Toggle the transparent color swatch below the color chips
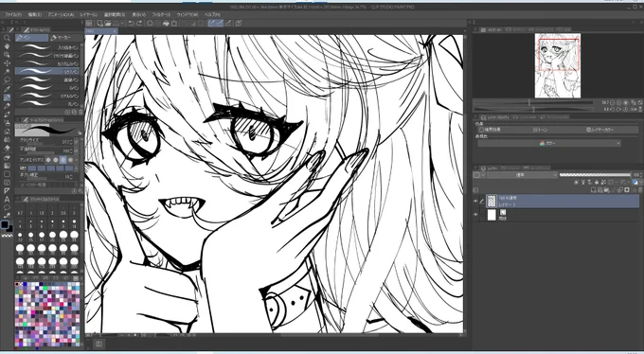 pyautogui.click(x=7, y=236)
